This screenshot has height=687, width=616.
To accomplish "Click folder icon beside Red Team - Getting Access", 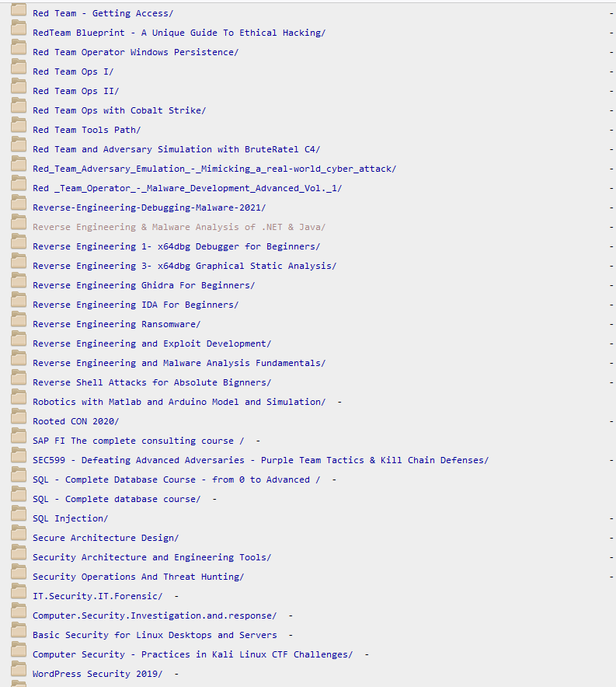I will (19, 9).
